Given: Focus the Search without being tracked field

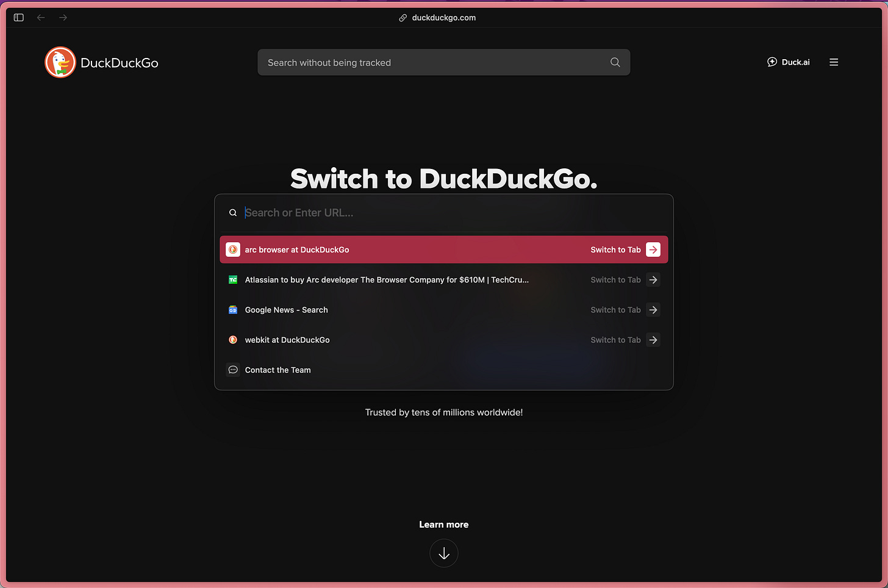Looking at the screenshot, I should (x=443, y=62).
